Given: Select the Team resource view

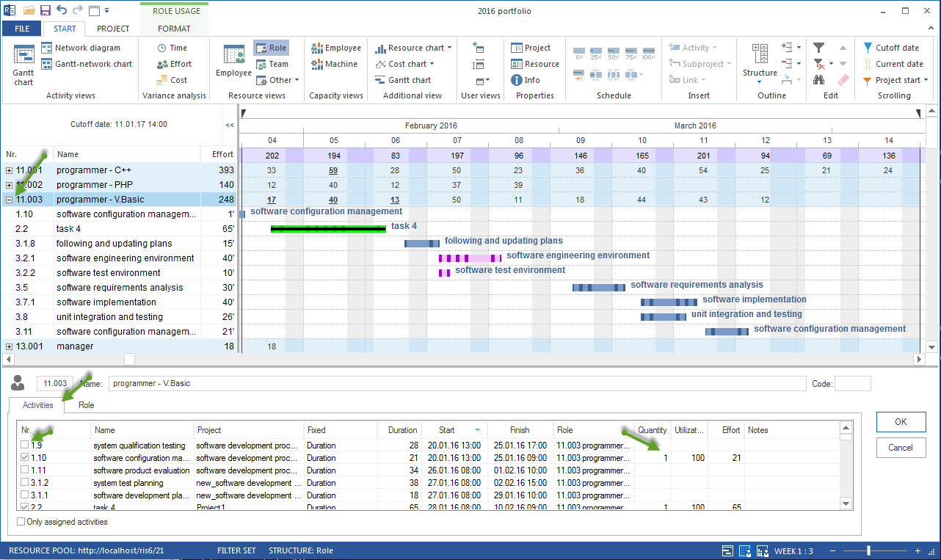Looking at the screenshot, I should click(x=272, y=64).
